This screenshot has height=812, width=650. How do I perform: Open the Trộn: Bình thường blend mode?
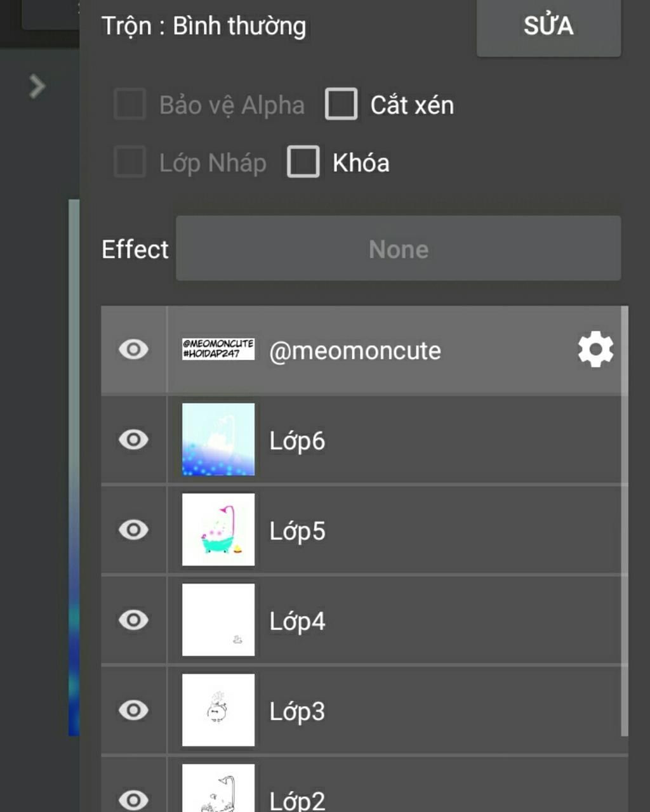(204, 27)
